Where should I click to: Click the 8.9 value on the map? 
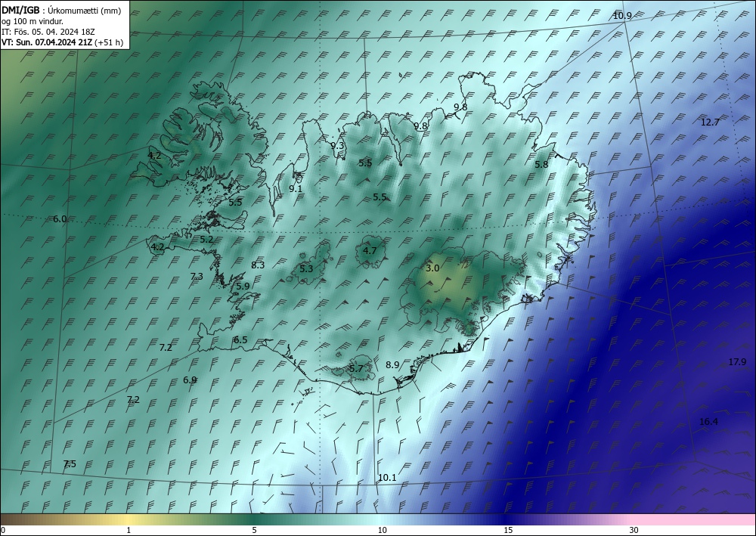point(392,365)
